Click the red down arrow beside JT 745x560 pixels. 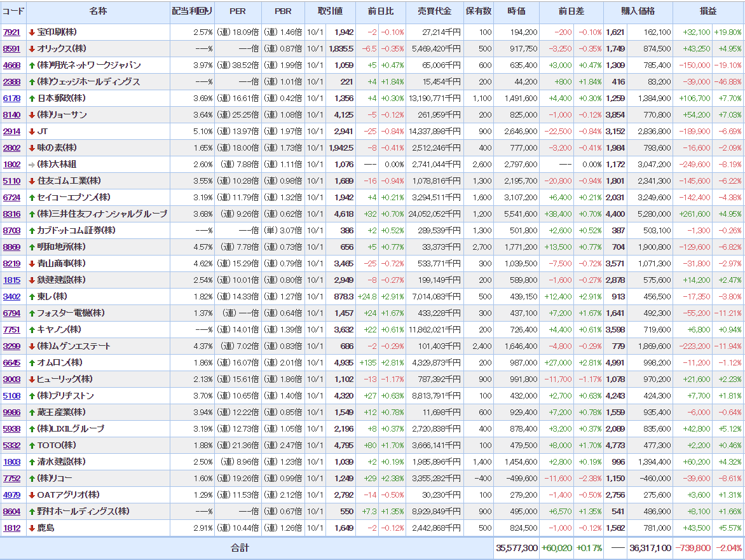tap(32, 131)
